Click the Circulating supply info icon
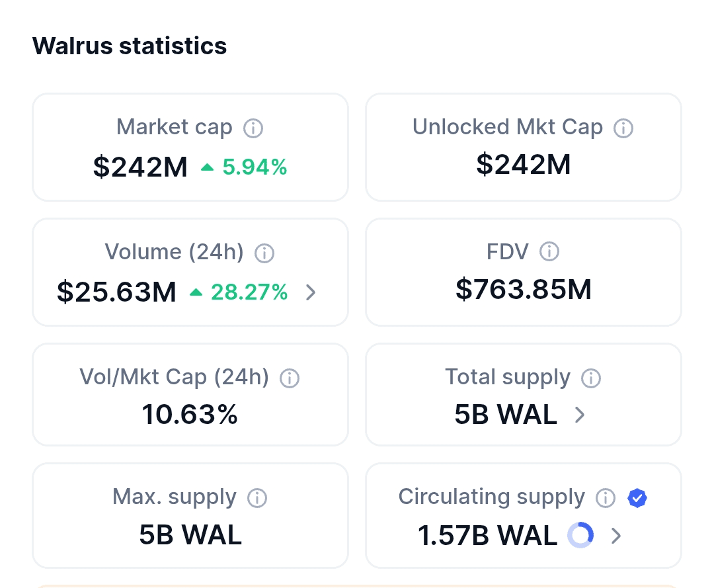This screenshot has height=588, width=714. [x=605, y=497]
